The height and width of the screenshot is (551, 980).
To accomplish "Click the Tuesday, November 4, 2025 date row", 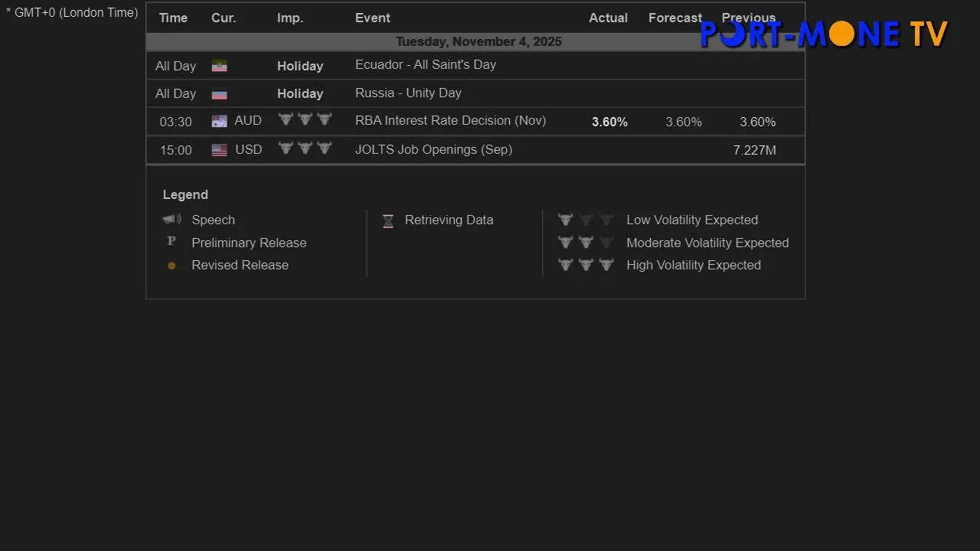I will click(475, 41).
